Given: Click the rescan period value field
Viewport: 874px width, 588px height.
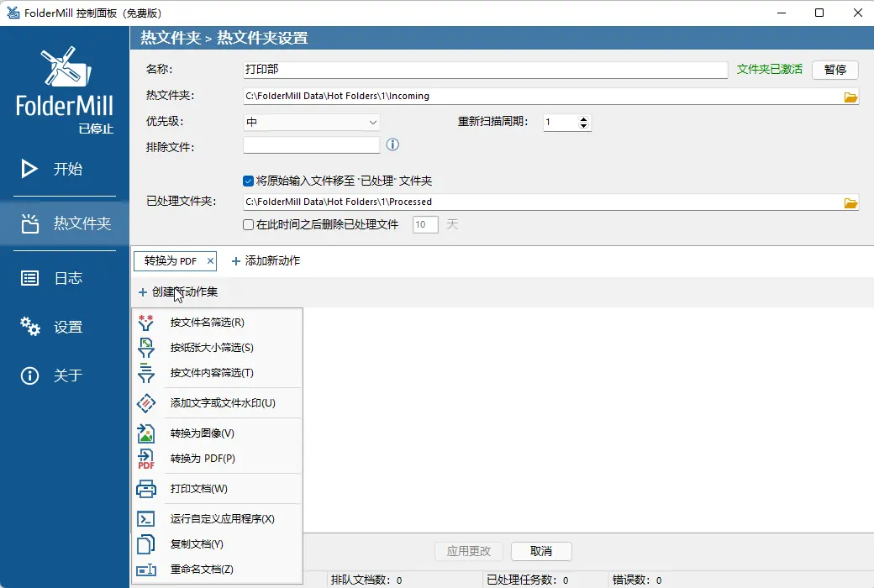Looking at the screenshot, I should coord(561,122).
